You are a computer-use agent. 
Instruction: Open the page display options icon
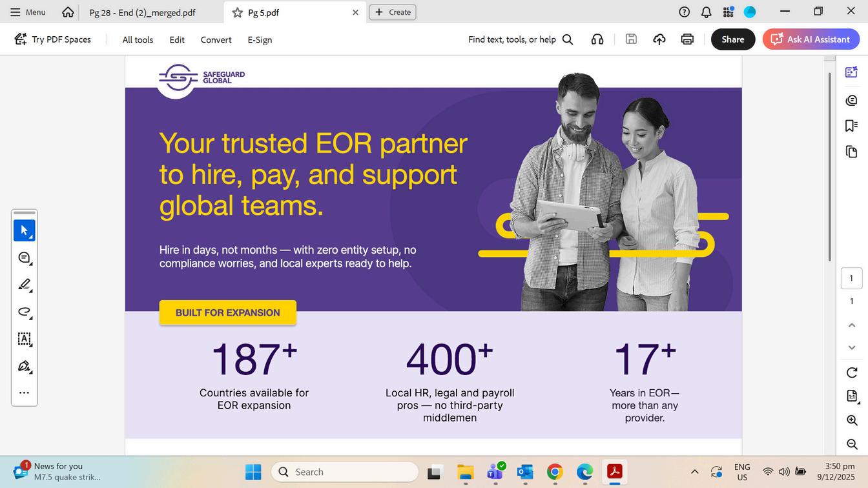(x=852, y=396)
